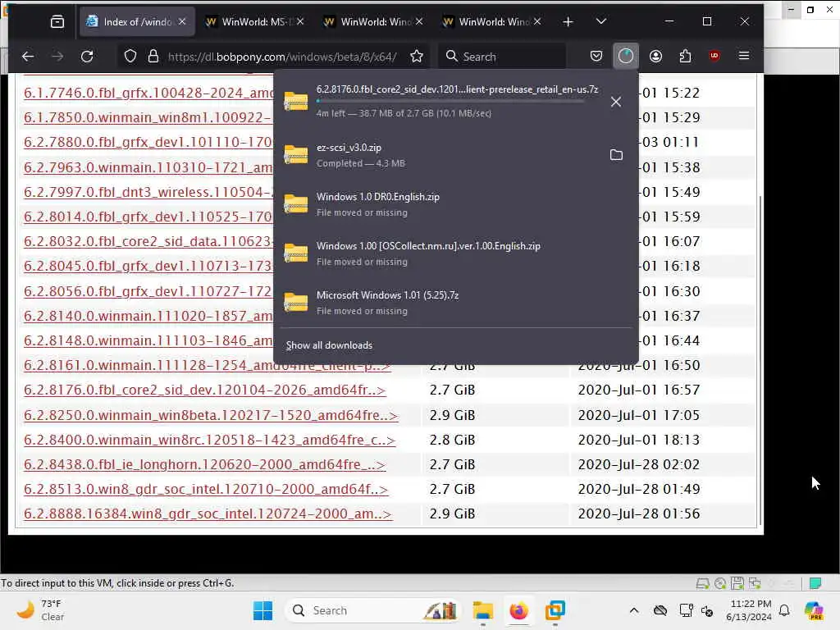The image size is (840, 630).
Task: Open 6.2.8161.0.winmain link
Action: 208,365
